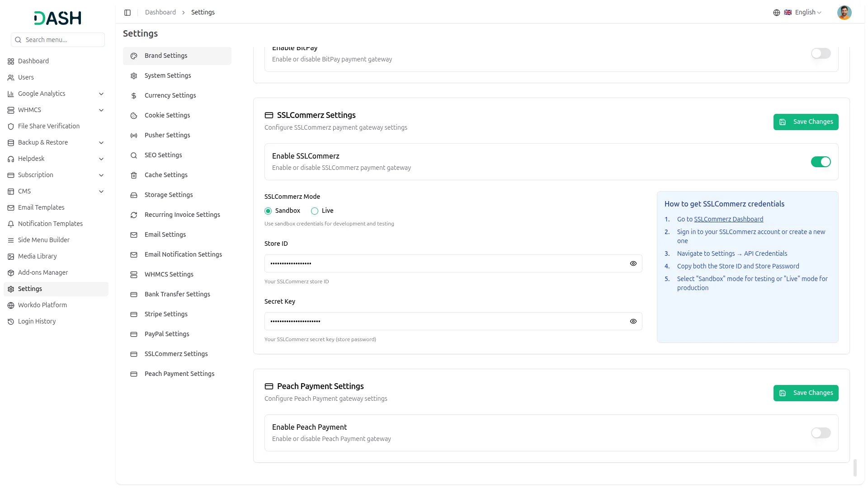
Task: Click the WHMCS server icon in sidebar
Action: click(11, 110)
